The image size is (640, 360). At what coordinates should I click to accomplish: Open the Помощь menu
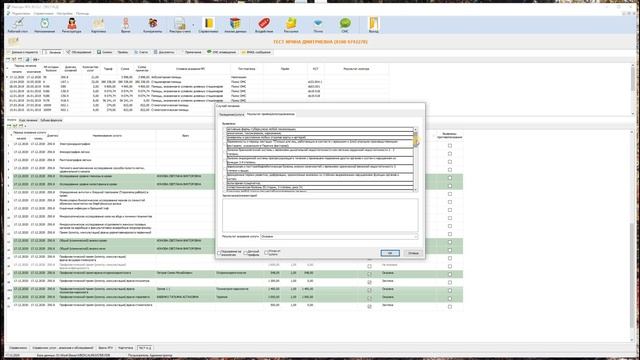click(82, 13)
